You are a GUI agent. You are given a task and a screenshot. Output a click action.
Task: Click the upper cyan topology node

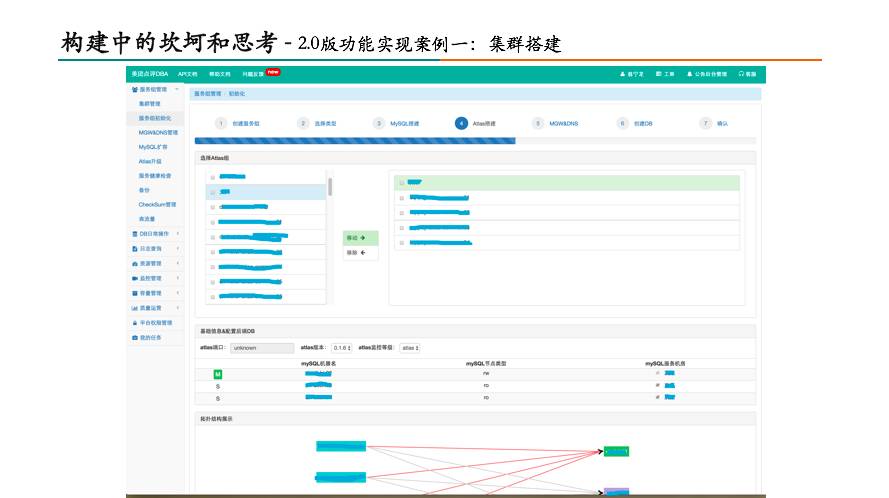pyautogui.click(x=341, y=446)
